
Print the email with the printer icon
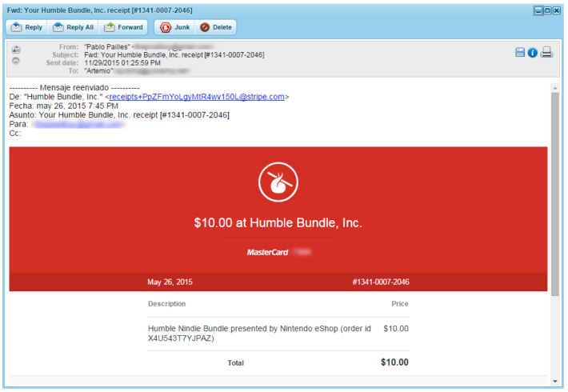click(x=546, y=53)
